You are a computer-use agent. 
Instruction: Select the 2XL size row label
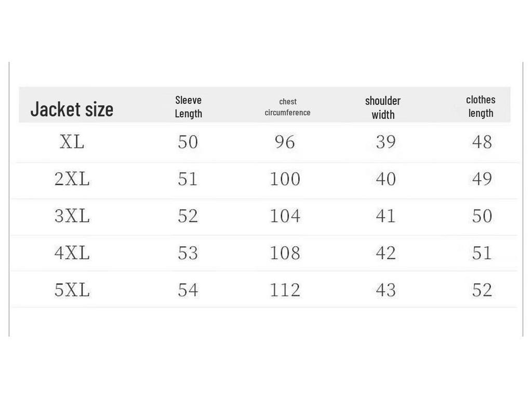tap(72, 179)
